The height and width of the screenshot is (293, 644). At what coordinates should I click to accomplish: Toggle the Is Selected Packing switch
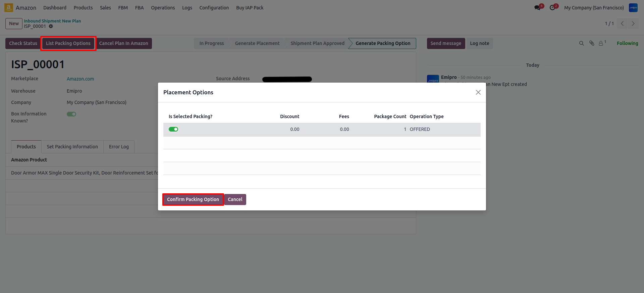pyautogui.click(x=173, y=129)
